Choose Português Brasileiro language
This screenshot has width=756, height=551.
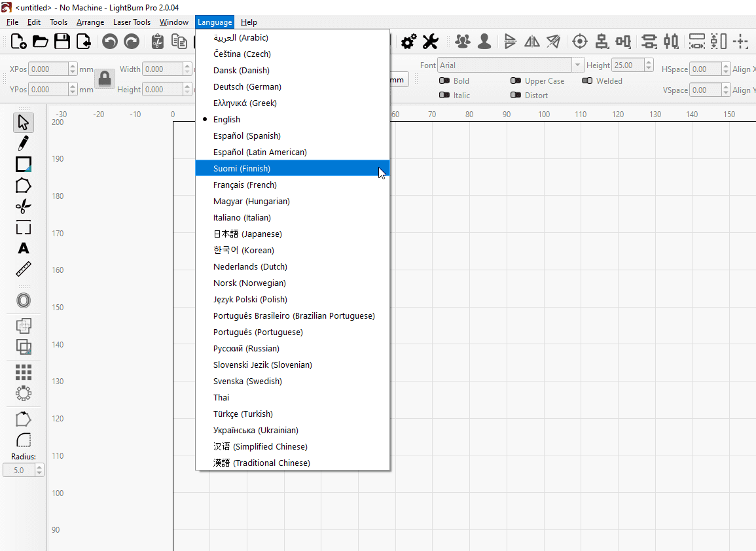(292, 316)
